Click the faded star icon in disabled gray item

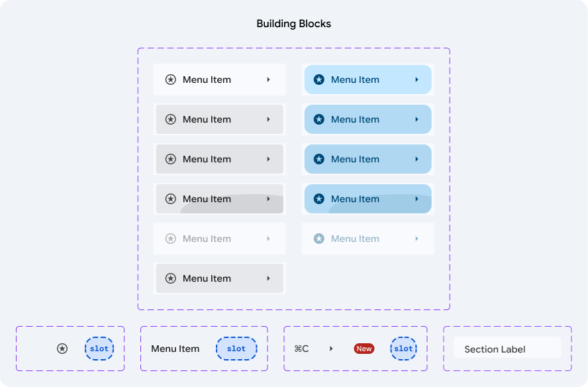point(171,239)
